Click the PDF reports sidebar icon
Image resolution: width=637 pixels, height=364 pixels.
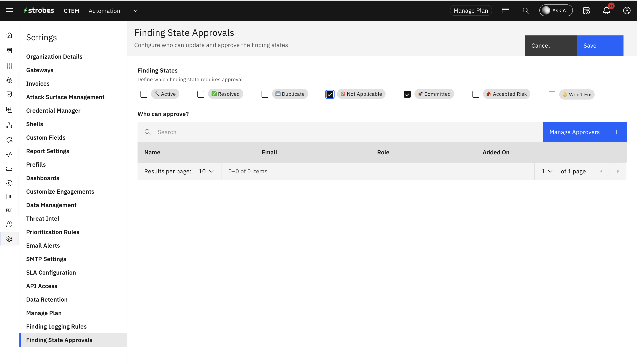[9, 210]
